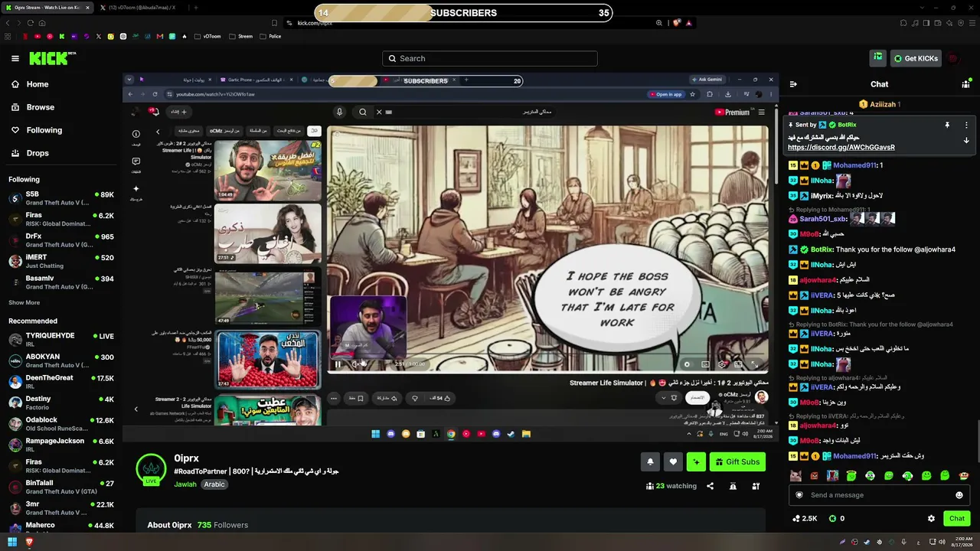
Task: Open the Jawlah category link
Action: click(x=185, y=484)
